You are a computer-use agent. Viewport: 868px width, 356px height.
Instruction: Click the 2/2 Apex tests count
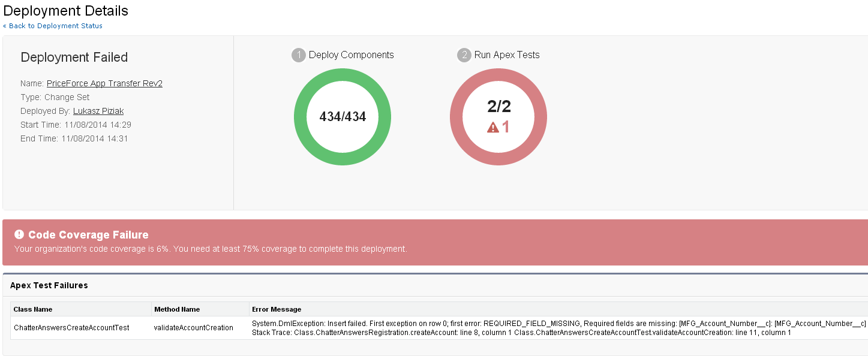(x=498, y=107)
